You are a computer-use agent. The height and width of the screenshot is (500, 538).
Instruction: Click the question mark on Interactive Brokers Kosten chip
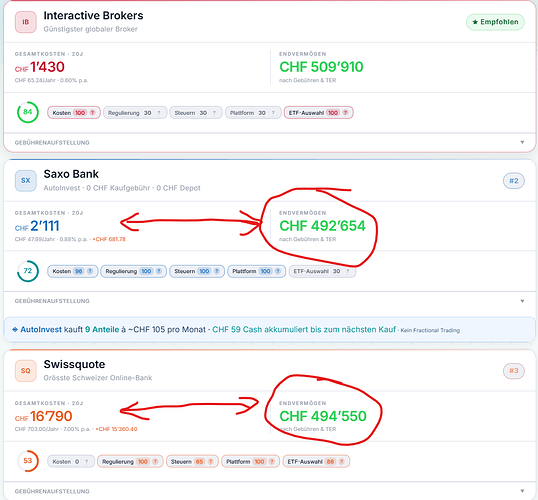click(92, 113)
